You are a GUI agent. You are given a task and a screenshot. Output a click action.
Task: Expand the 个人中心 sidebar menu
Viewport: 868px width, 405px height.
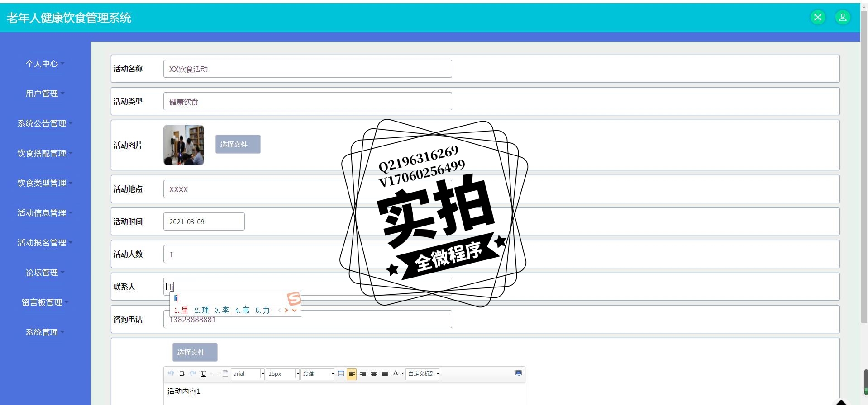coord(45,64)
